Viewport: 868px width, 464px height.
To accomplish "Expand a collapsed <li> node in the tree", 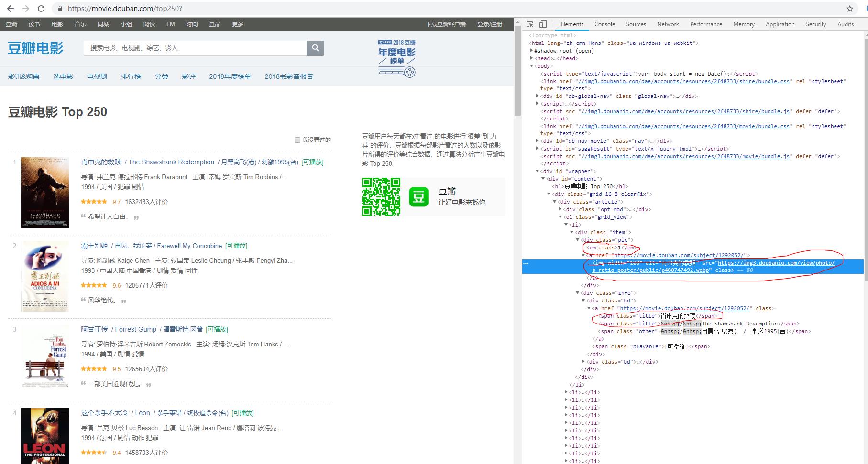I will click(566, 392).
